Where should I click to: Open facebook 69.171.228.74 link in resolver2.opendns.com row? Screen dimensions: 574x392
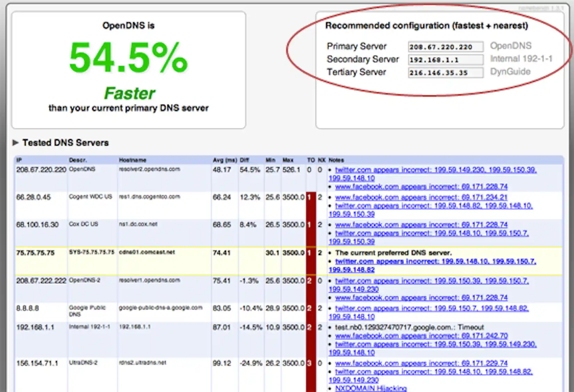click(x=421, y=187)
